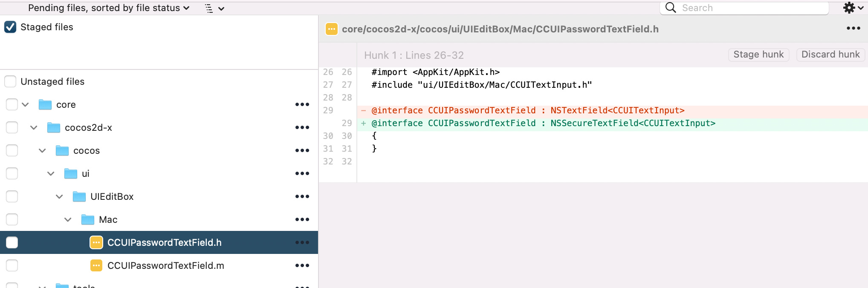Click the Stage hunk button
Image resolution: width=868 pixels, height=288 pixels.
click(758, 55)
